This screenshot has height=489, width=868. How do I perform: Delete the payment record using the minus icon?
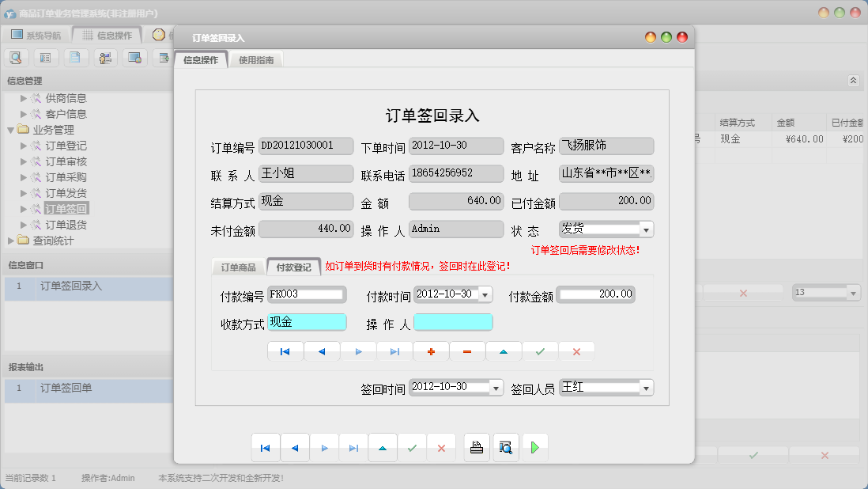coord(467,351)
